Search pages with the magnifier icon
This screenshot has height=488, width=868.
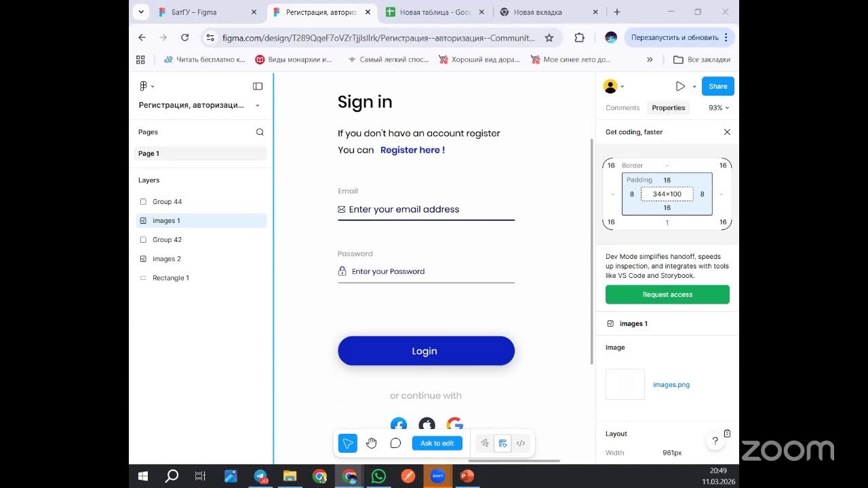tap(260, 132)
